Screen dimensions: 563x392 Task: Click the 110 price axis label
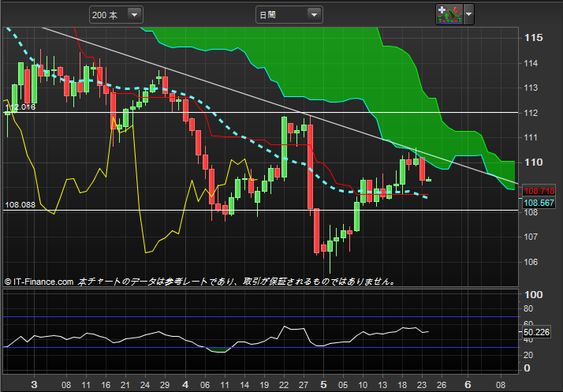tap(534, 162)
